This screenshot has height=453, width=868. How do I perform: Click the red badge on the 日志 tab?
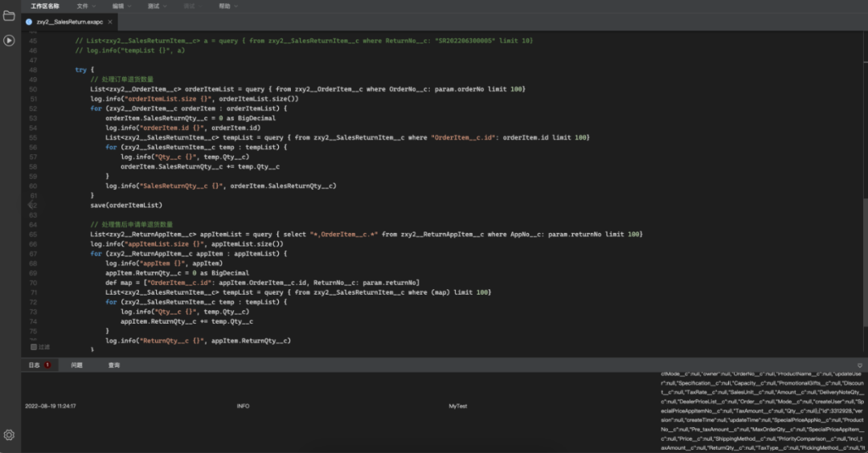coord(47,365)
